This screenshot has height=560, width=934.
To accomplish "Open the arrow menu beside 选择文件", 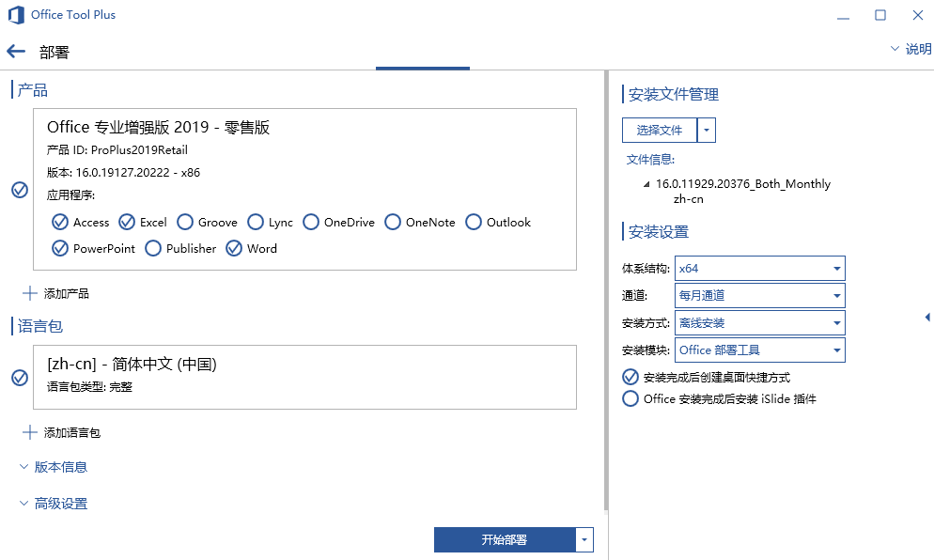I will [707, 130].
